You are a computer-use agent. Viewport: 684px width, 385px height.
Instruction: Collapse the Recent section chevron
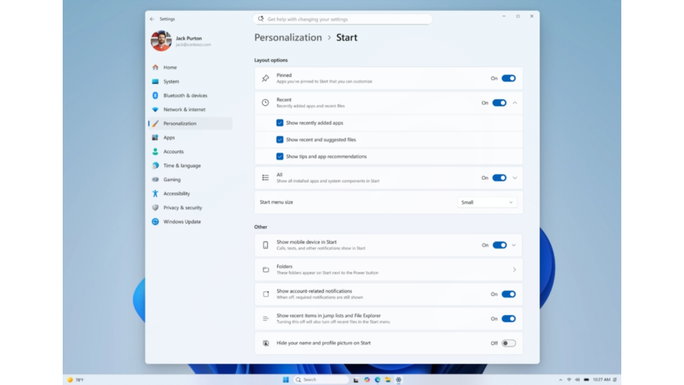[515, 103]
